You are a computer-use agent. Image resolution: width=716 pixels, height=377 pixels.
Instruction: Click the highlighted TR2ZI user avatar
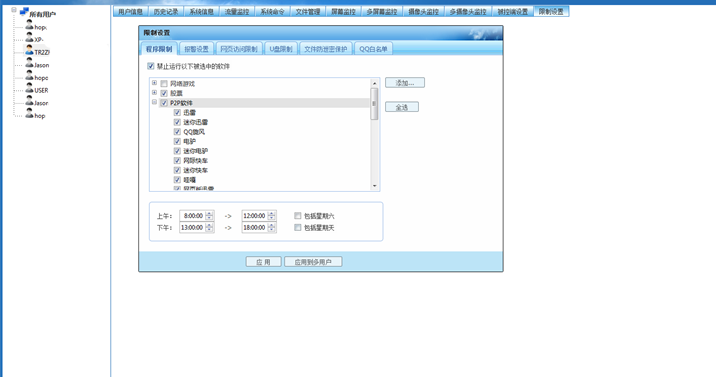(x=29, y=50)
